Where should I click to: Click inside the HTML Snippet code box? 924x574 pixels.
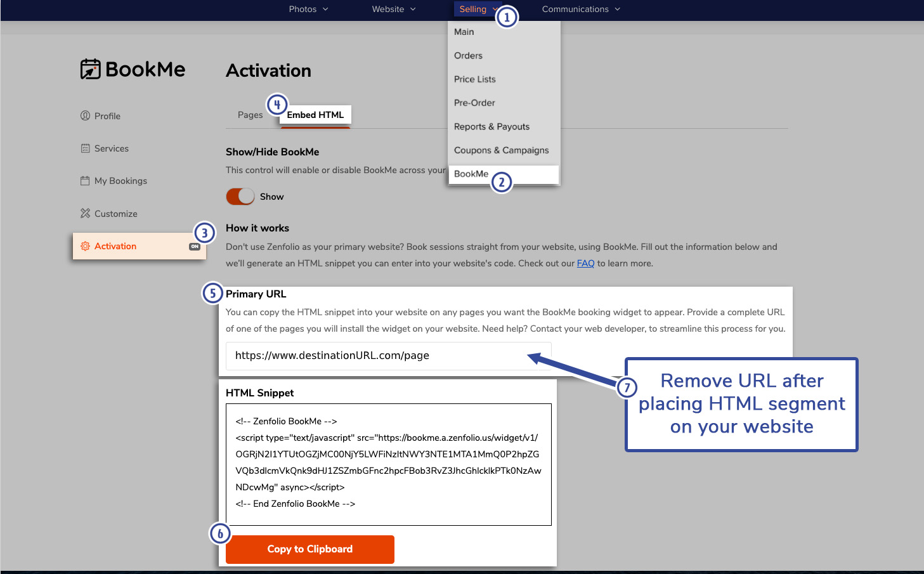pyautogui.click(x=389, y=464)
